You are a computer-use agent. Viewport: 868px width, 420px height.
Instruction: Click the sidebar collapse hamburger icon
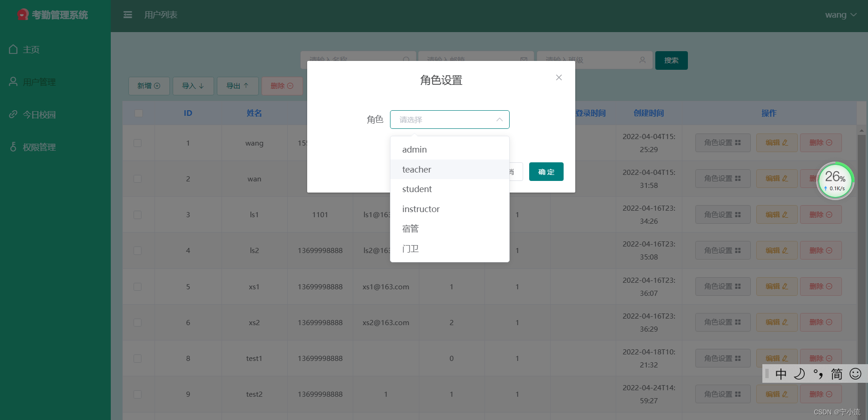128,14
